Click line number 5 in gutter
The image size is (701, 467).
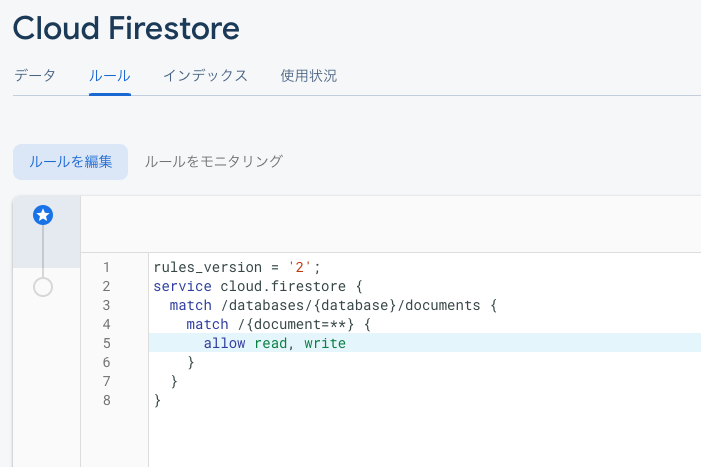pos(106,343)
